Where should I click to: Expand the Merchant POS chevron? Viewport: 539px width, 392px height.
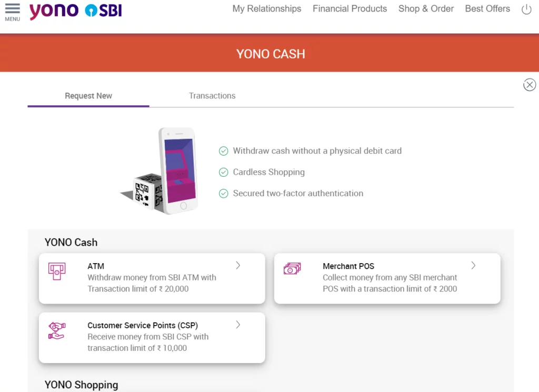point(473,266)
